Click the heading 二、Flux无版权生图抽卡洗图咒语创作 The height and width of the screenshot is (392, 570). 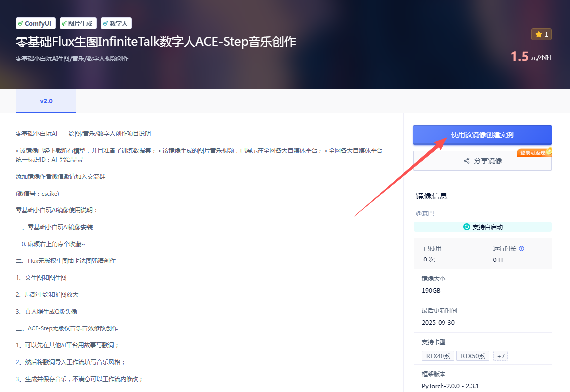(x=66, y=261)
